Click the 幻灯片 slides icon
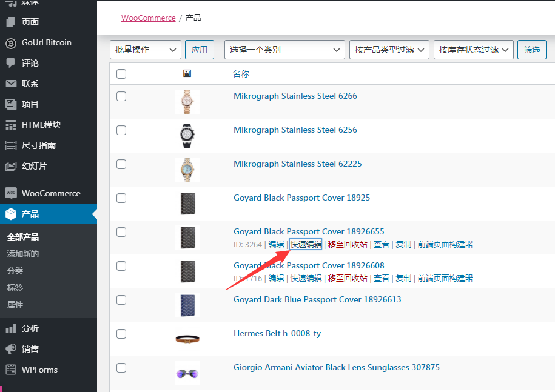 pyautogui.click(x=11, y=166)
